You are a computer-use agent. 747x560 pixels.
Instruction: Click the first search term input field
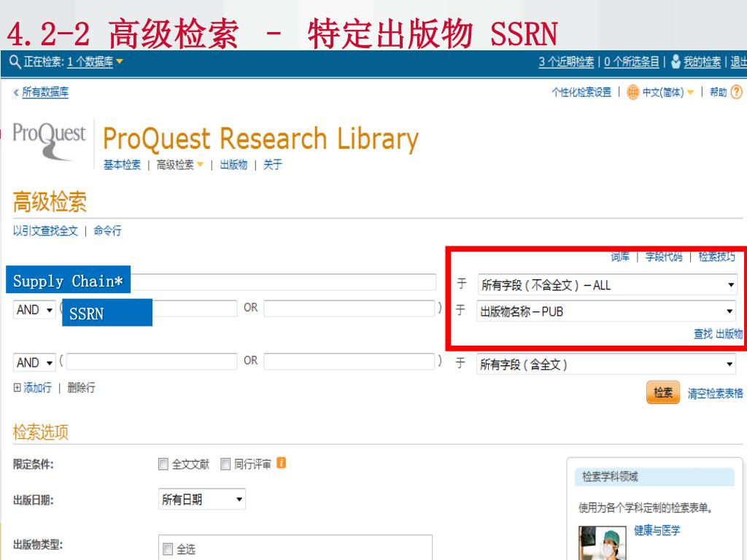[222, 281]
